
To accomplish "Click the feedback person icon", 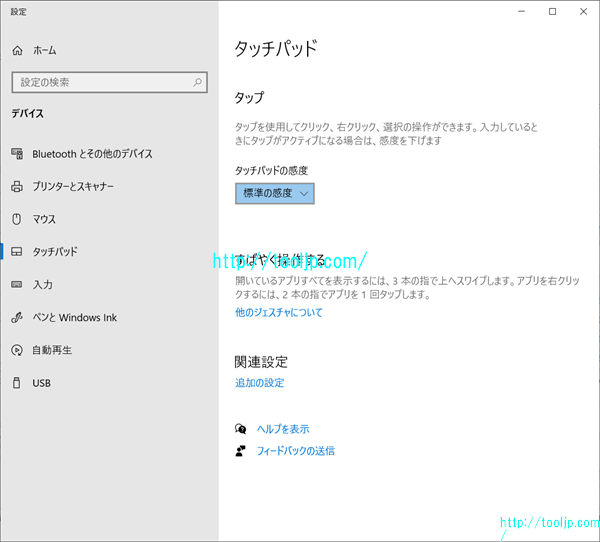I will (240, 451).
